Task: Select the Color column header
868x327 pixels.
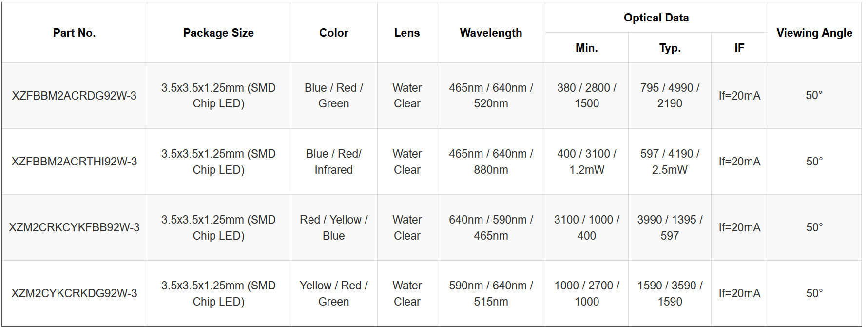Action: [x=333, y=33]
